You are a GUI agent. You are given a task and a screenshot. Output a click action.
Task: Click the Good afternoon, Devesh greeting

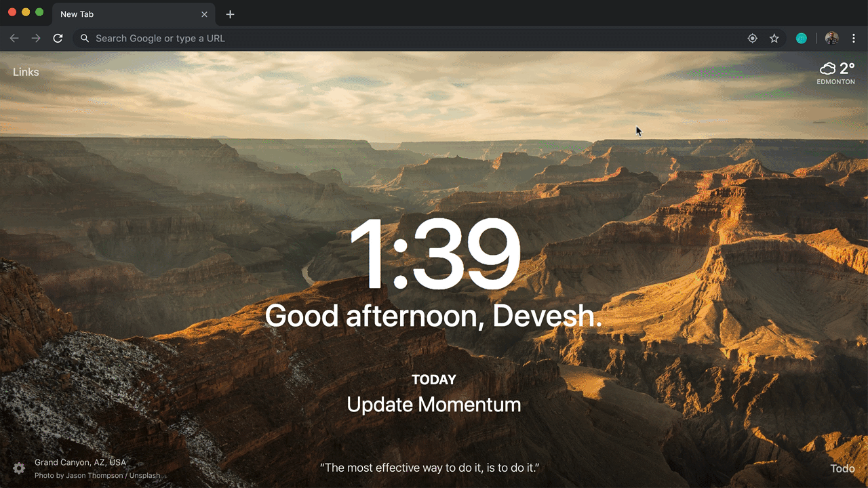click(433, 316)
